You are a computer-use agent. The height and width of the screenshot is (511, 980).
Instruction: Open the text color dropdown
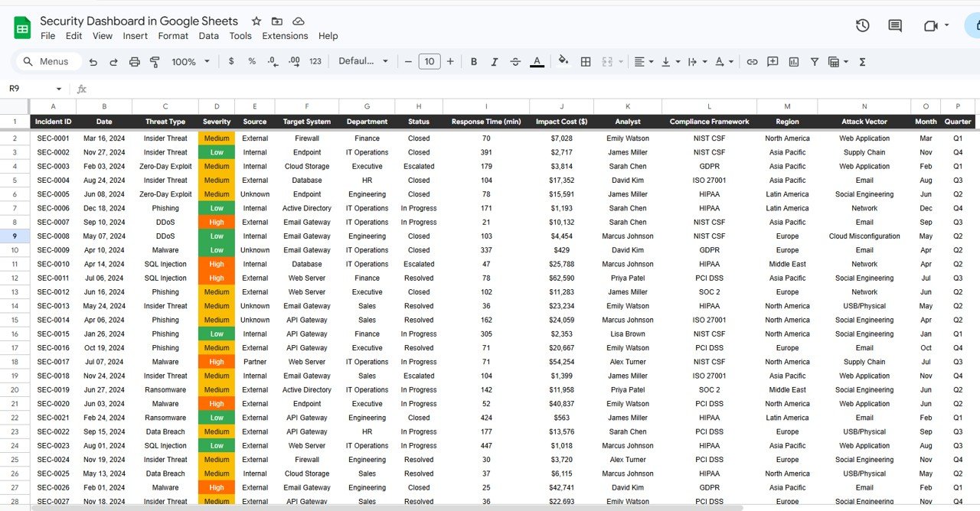(536, 61)
